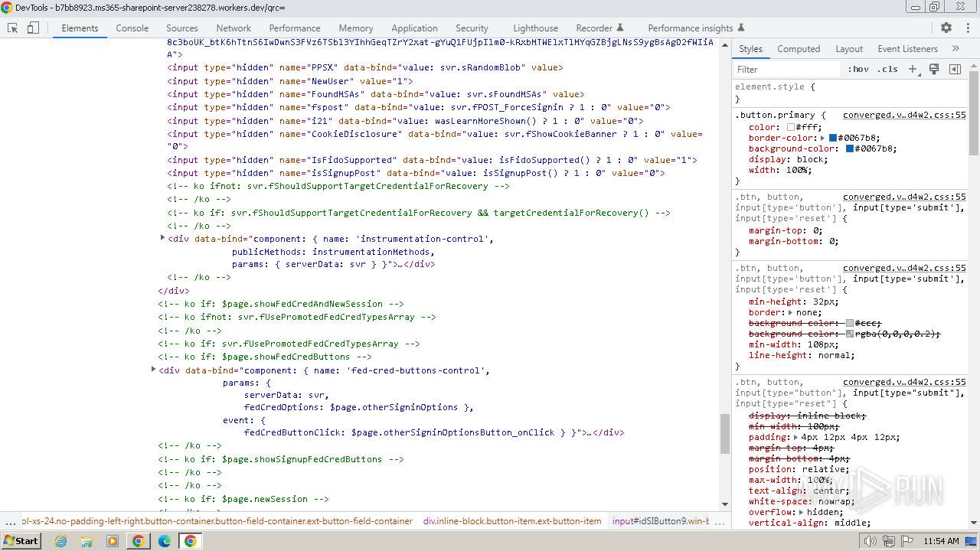
Task: Open converged css link above margin-top rule
Action: pos(904,197)
